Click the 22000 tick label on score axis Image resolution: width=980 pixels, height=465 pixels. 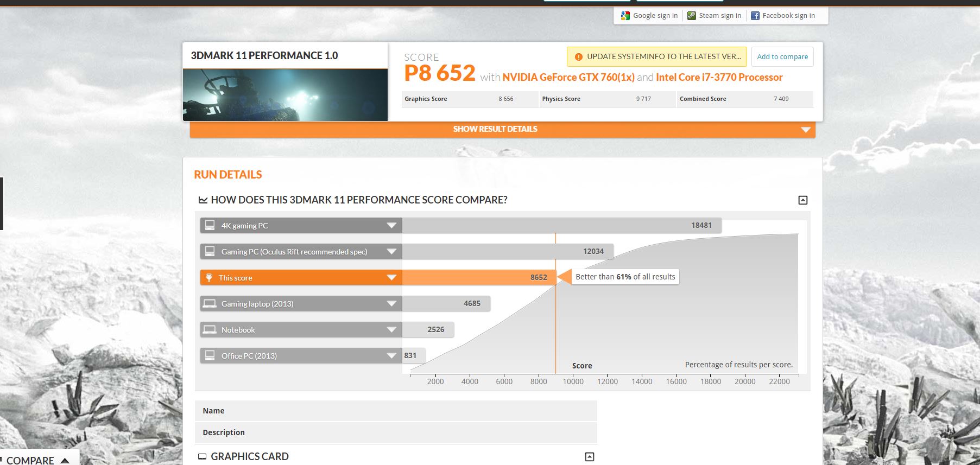779,381
